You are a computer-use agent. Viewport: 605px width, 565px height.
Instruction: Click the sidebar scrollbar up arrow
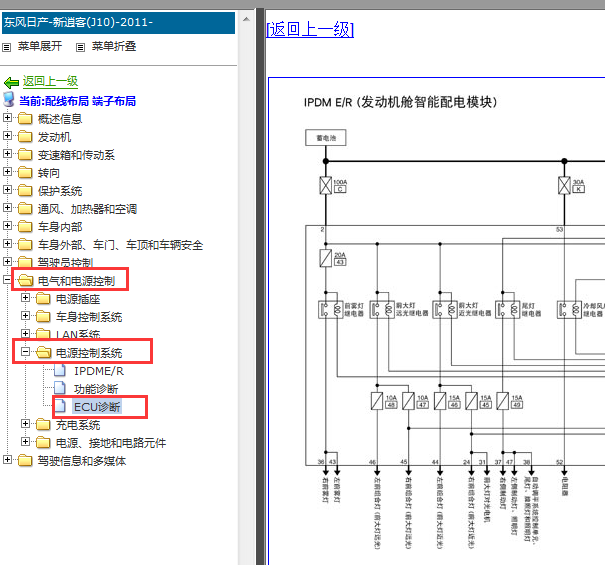click(x=246, y=19)
